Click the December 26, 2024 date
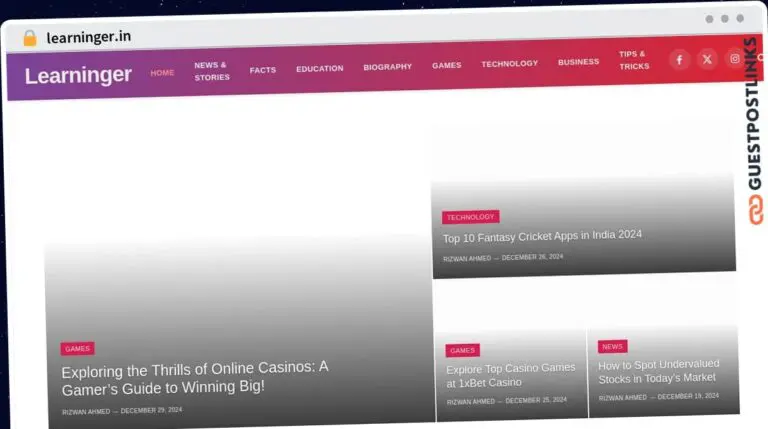768x429 pixels. 532,257
